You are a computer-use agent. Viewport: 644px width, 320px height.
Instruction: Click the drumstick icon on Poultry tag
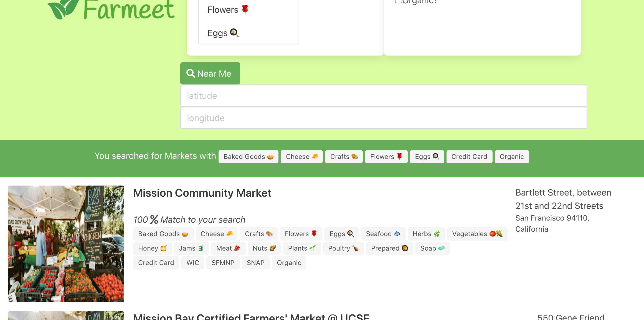(356, 248)
